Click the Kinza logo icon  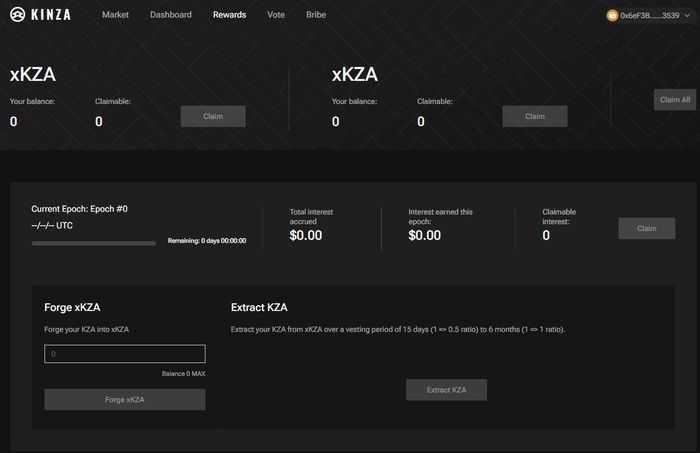[x=17, y=15]
